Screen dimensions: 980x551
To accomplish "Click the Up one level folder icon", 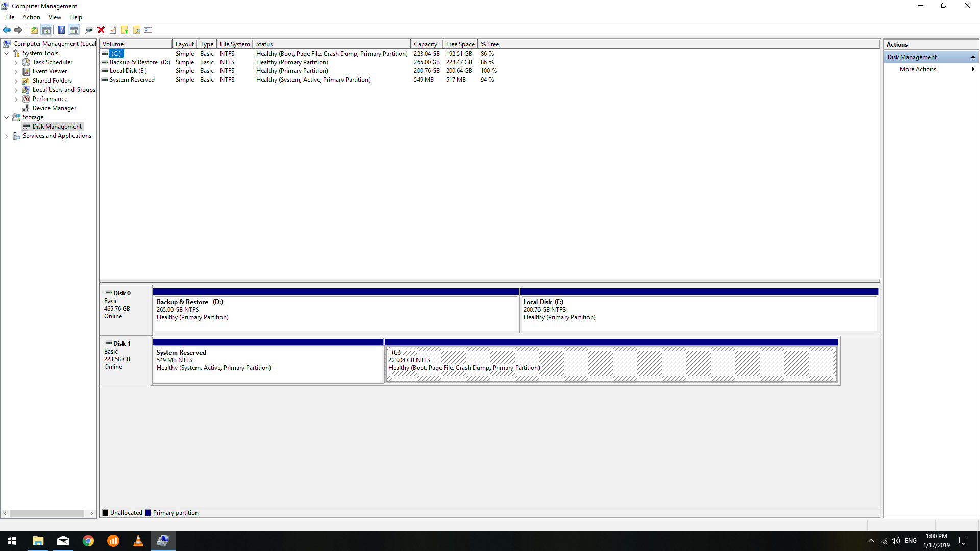I will (34, 30).
